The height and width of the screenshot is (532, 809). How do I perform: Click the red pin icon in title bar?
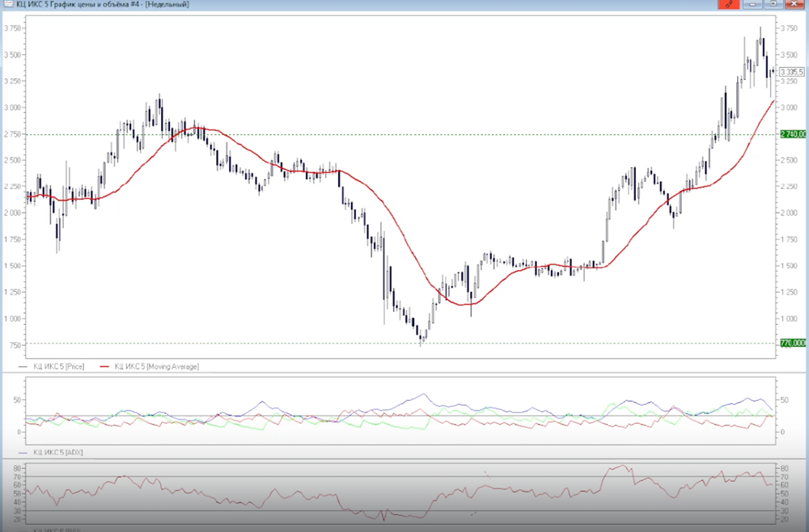click(x=729, y=4)
